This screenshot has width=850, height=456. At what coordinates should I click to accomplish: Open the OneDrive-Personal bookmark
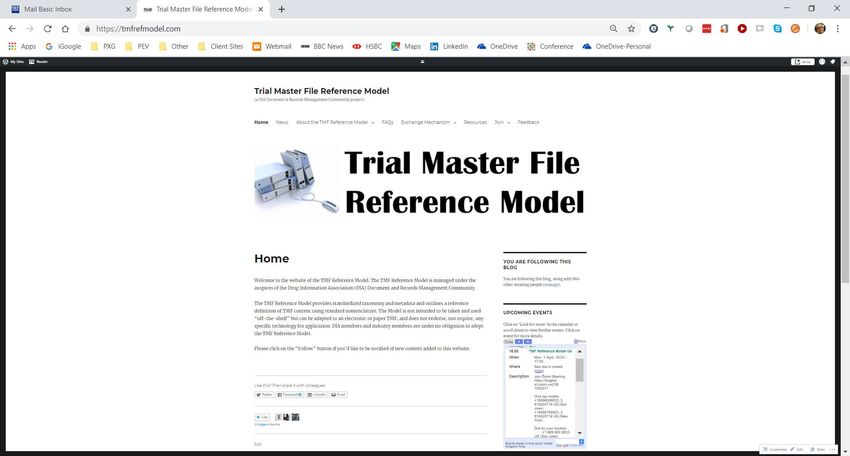coord(617,47)
